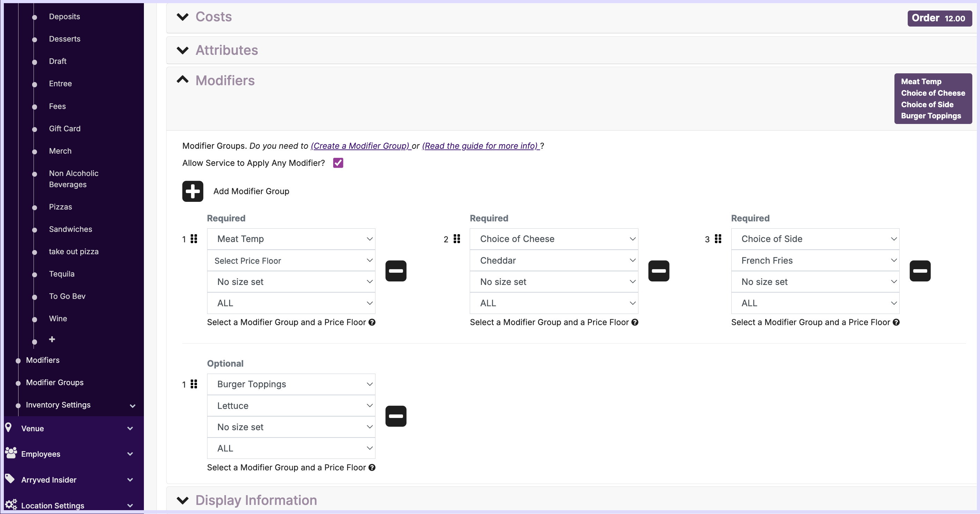
Task: Click drag handle beside Burger Toppings
Action: point(194,384)
